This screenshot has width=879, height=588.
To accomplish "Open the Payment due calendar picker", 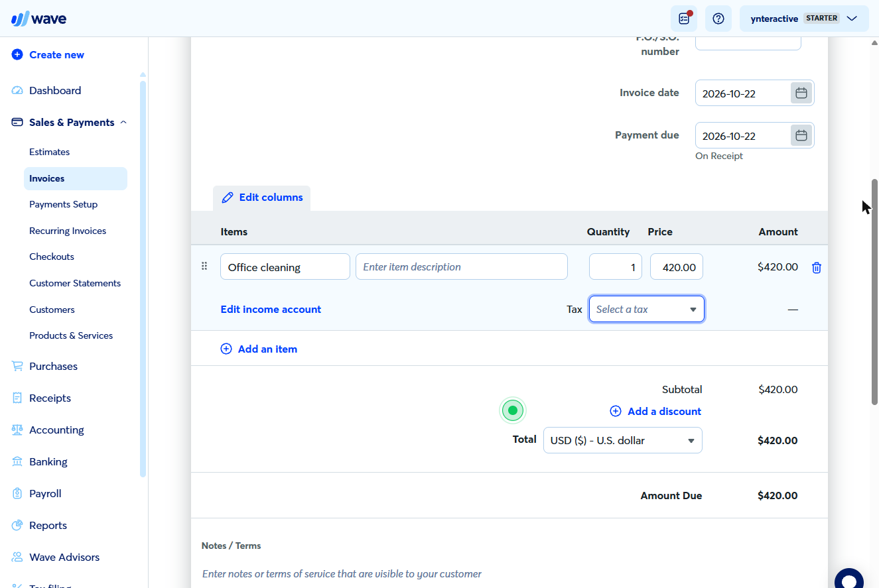I will pos(801,136).
